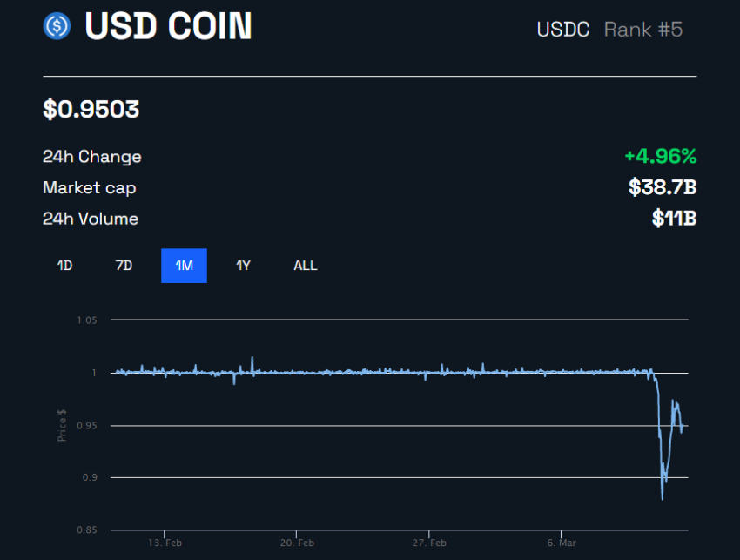Click the 27. Feb date label
The height and width of the screenshot is (560, 740).
(x=429, y=543)
